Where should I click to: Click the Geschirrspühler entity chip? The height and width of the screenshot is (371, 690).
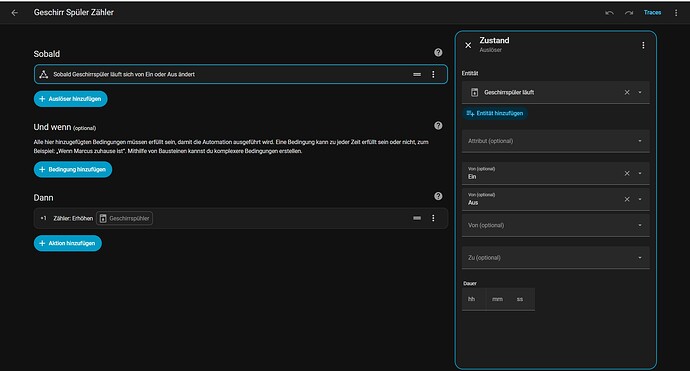(125, 218)
